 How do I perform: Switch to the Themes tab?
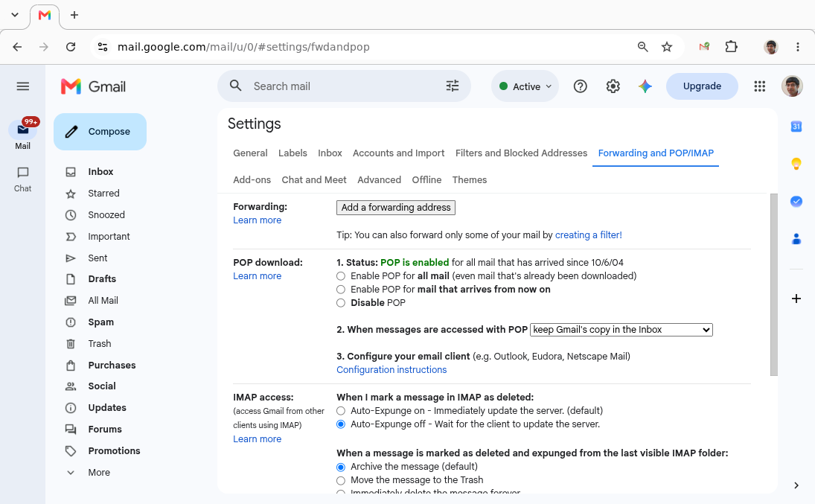pyautogui.click(x=470, y=180)
